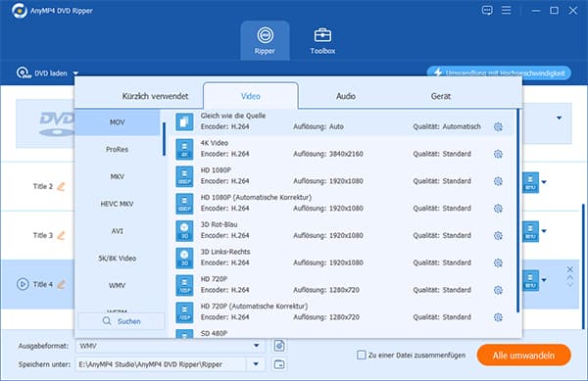Image resolution: width=588 pixels, height=381 pixels.
Task: Select MKV in the format list
Action: [x=117, y=176]
